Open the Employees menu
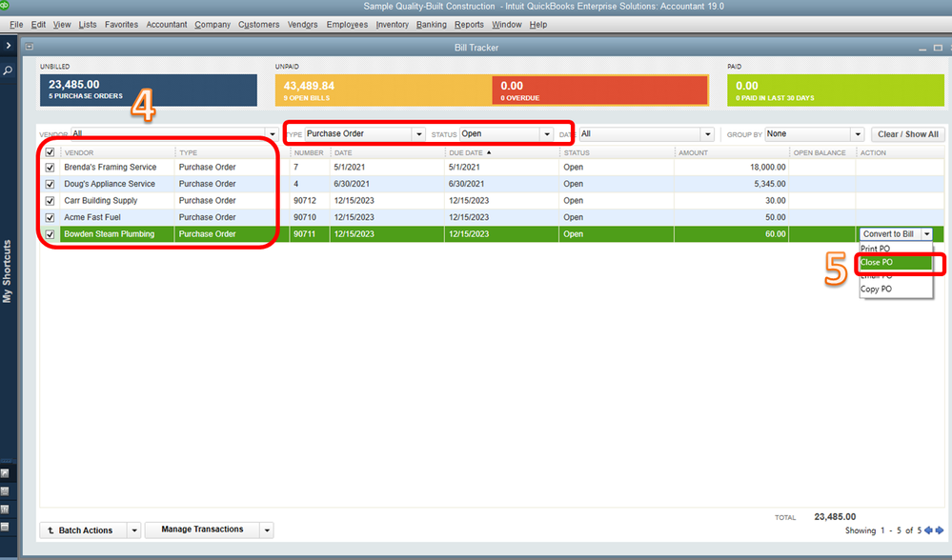Viewport: 952px width, 560px height. (x=347, y=24)
